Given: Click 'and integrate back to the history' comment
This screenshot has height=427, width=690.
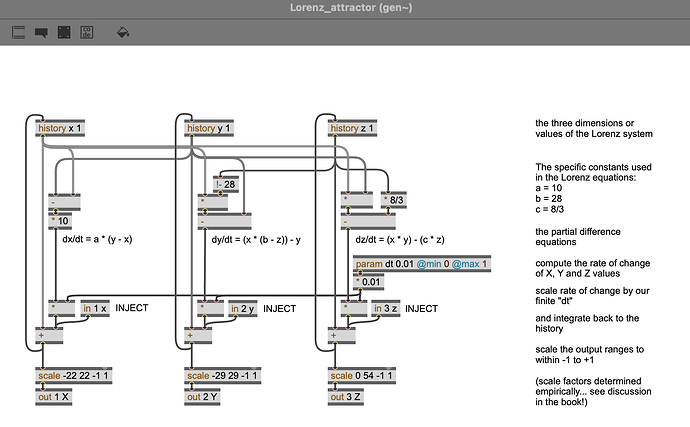Looking at the screenshot, I should [x=587, y=323].
